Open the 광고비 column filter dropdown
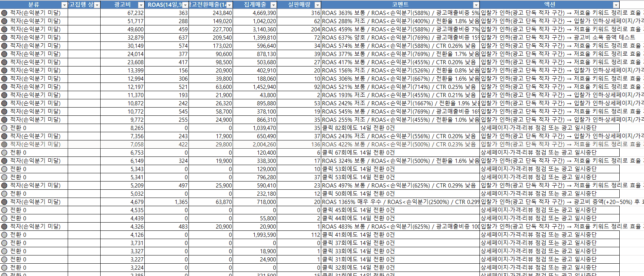Image resolution: width=644 pixels, height=276 pixels. [141, 5]
